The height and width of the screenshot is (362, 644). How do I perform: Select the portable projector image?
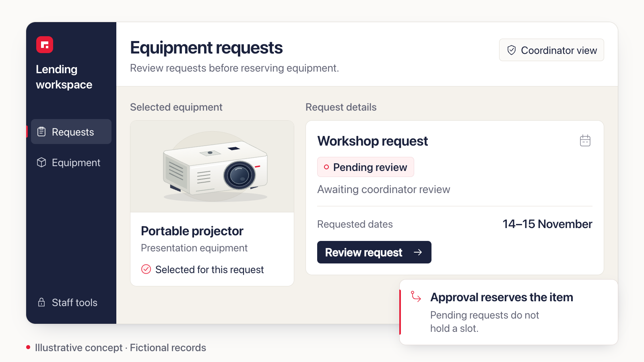pos(212,167)
